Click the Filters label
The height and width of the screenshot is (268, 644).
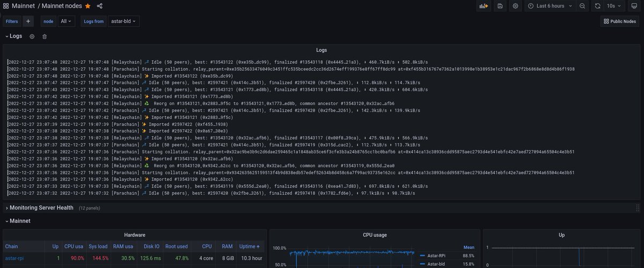click(x=12, y=21)
